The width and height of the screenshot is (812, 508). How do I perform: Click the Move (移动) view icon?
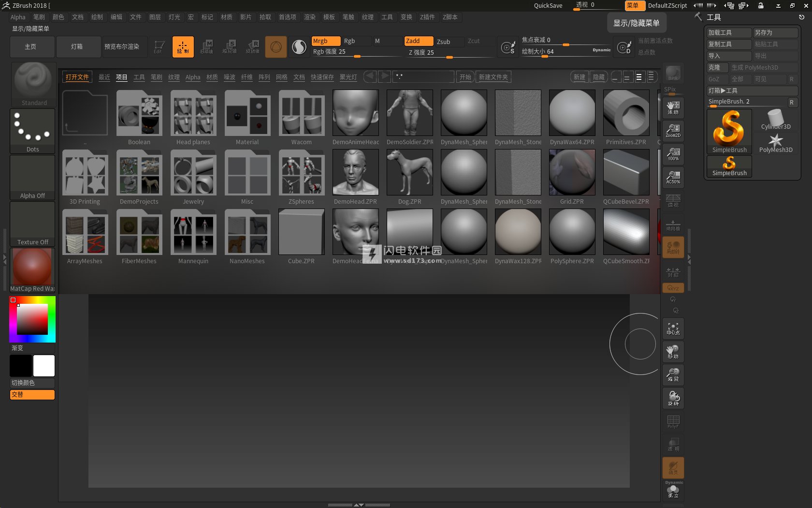pyautogui.click(x=673, y=352)
